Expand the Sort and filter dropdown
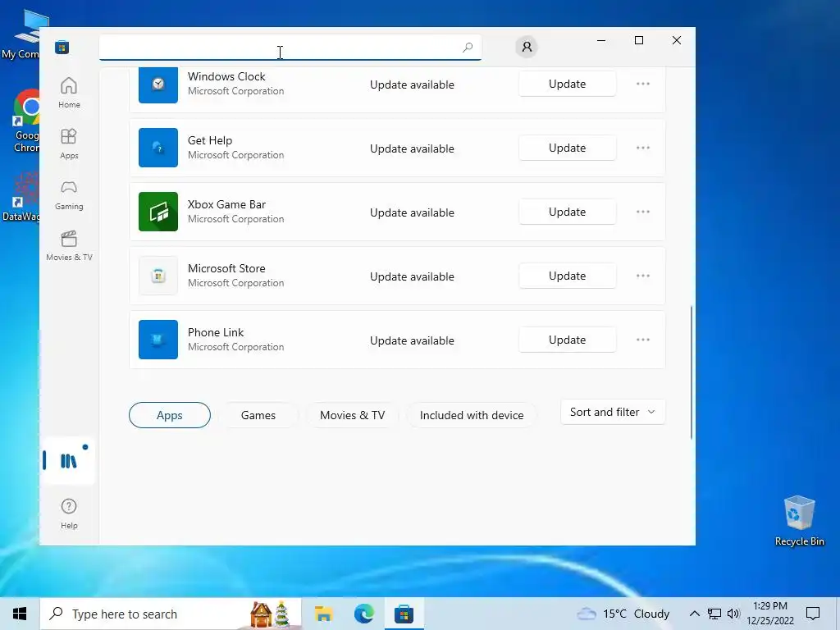840x630 pixels. coord(613,412)
